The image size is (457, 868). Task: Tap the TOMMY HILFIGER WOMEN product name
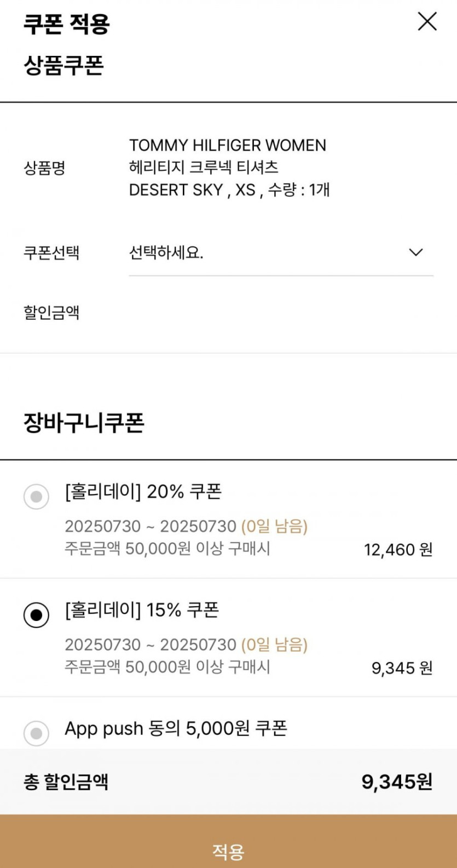pyautogui.click(x=228, y=146)
